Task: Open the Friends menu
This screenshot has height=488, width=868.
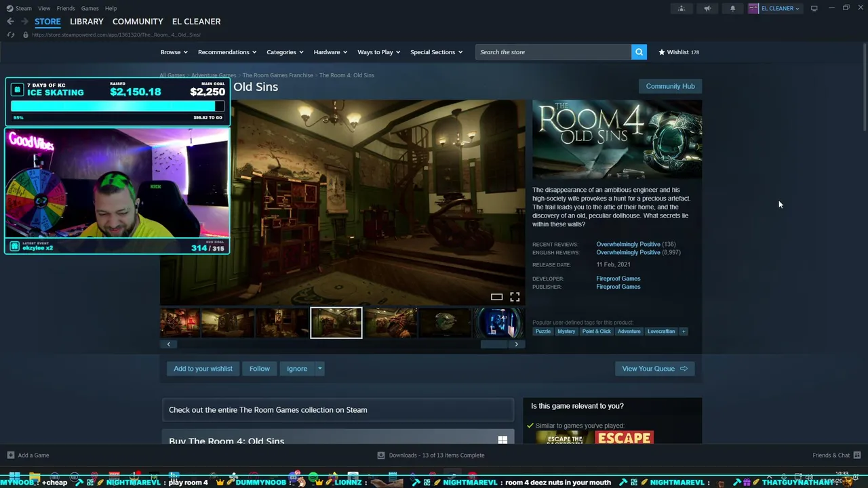Action: [x=66, y=8]
